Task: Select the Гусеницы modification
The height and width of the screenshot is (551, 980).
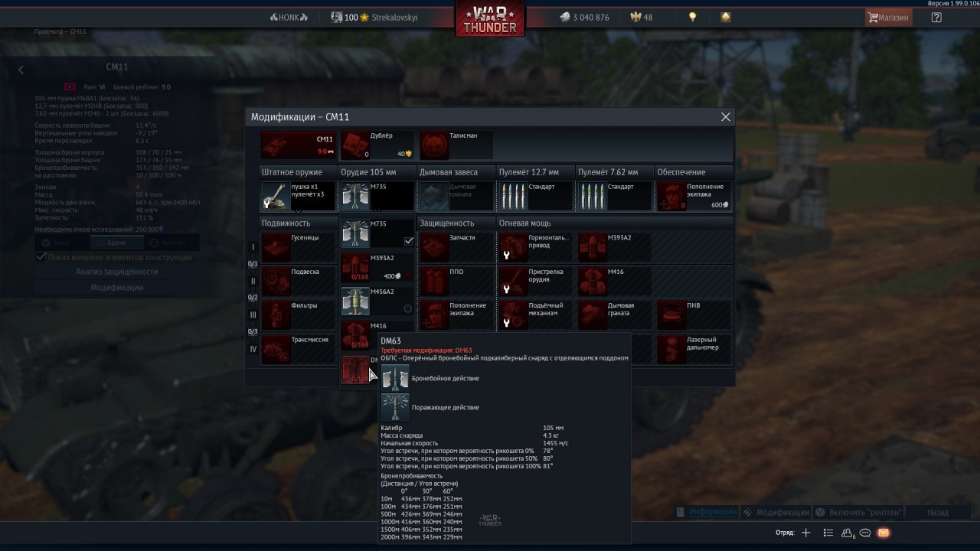Action: 299,247
